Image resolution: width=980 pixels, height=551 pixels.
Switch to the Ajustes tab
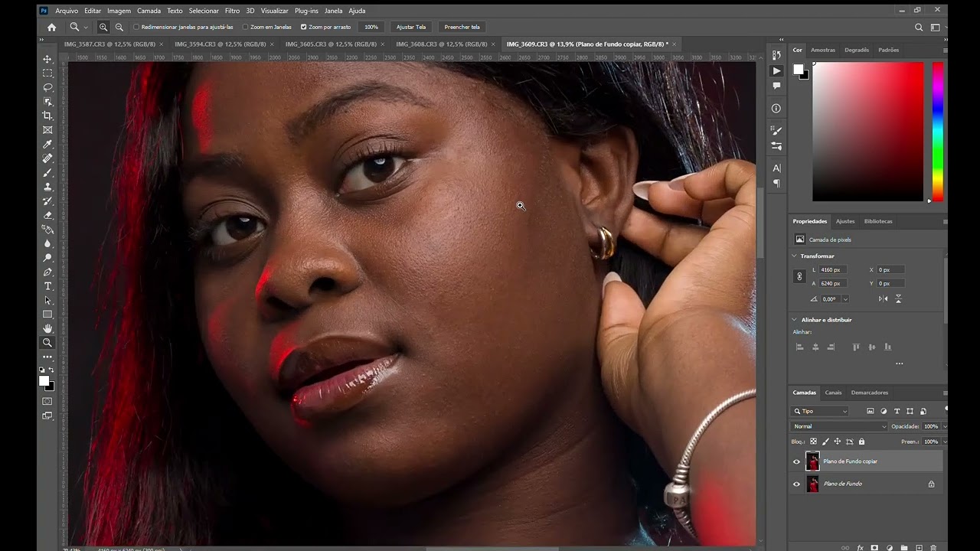pyautogui.click(x=845, y=221)
